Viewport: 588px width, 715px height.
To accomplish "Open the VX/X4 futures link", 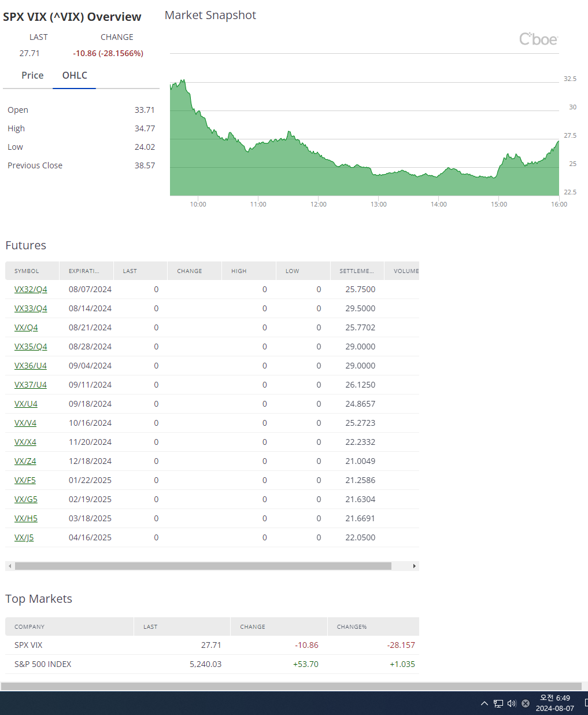I will click(25, 442).
